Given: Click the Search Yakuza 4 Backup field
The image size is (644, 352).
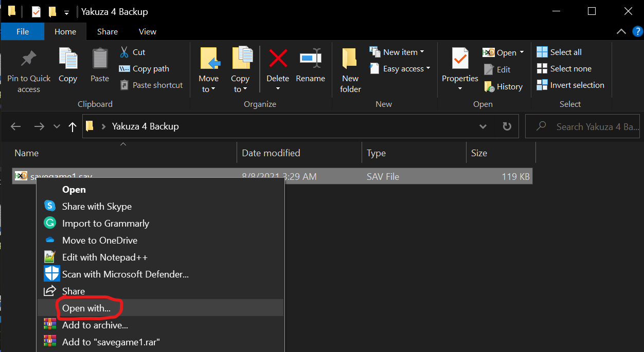Looking at the screenshot, I should (x=586, y=126).
